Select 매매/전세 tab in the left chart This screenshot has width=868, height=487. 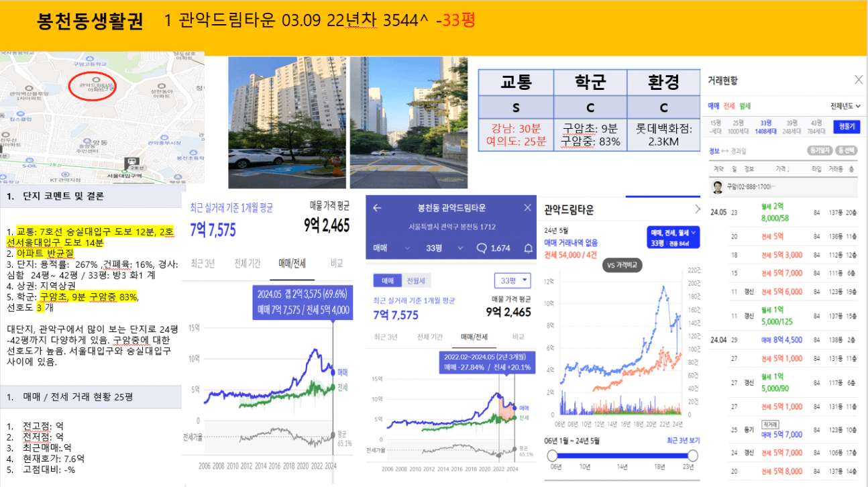(x=292, y=263)
